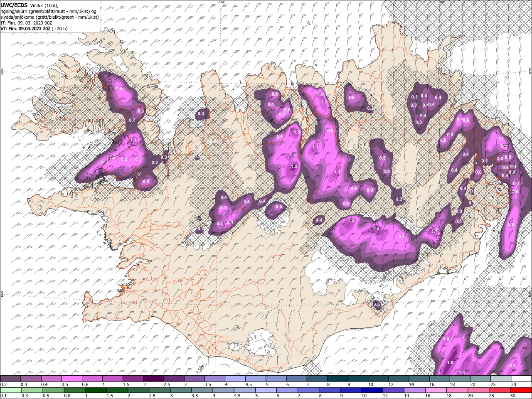532x399 pixels.
Task: Select the bright red 30 swatch in the rain legend row
Action: click(x=521, y=390)
